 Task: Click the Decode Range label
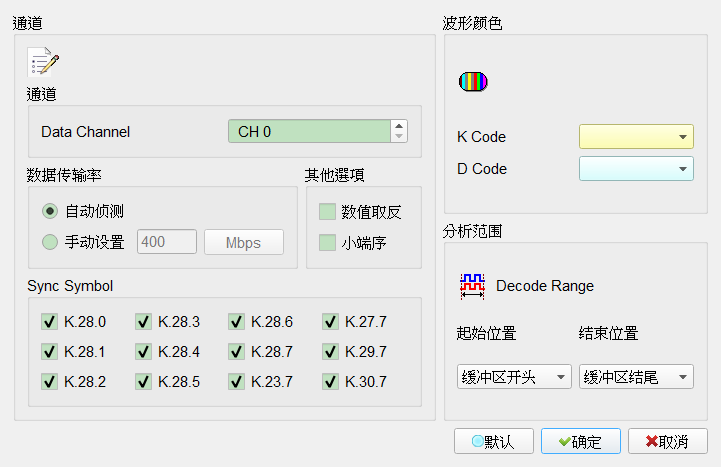[545, 286]
